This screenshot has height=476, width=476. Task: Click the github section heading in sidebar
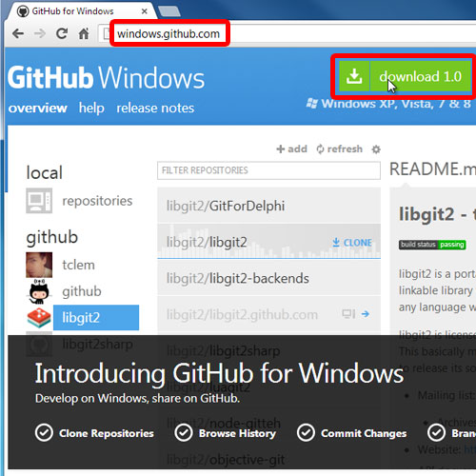(52, 237)
